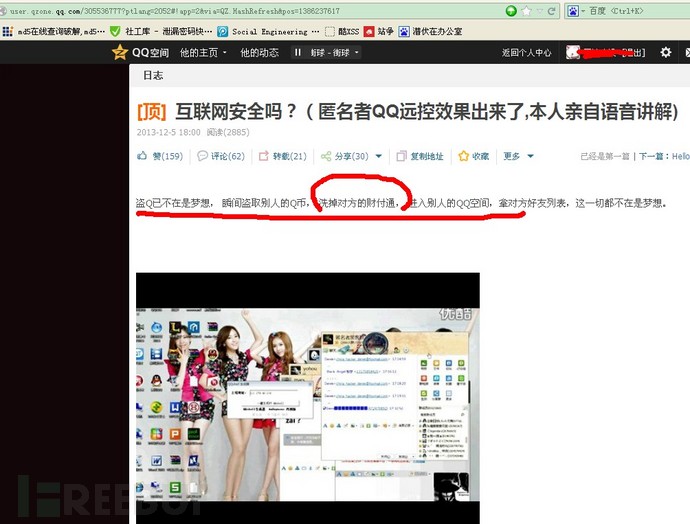Click the QQ空间 star logo
This screenshot has width=690, height=524.
120,52
